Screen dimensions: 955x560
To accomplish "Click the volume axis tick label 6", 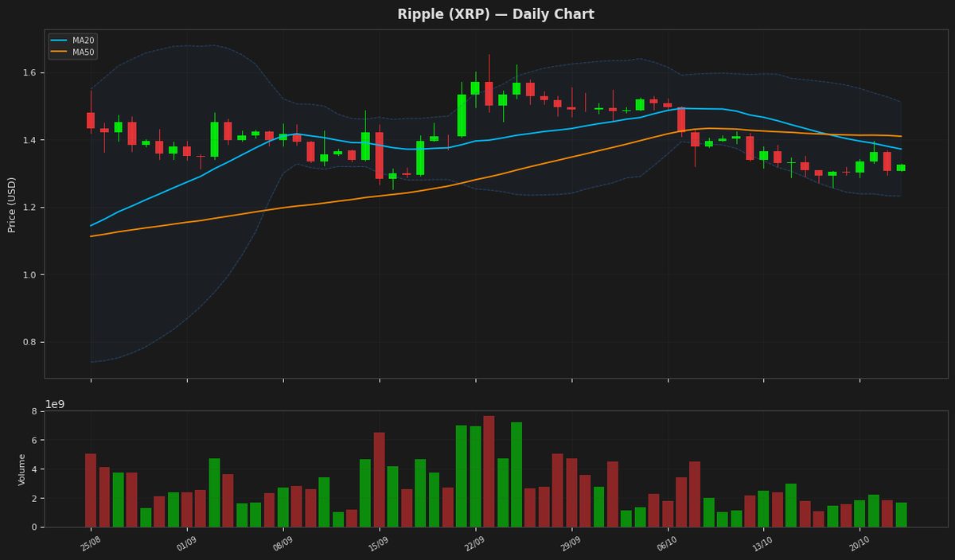I will [34, 440].
